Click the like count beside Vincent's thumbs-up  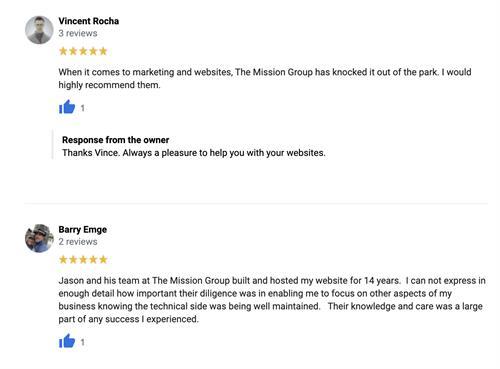[x=83, y=108]
